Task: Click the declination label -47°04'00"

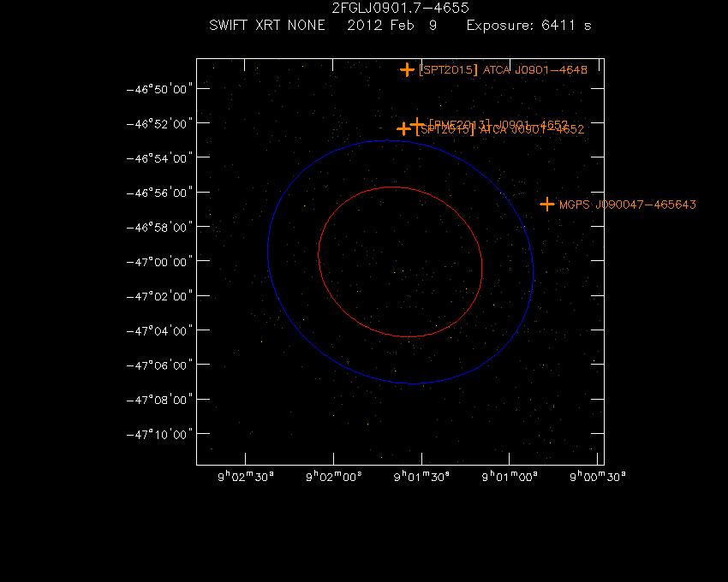Action: (x=159, y=330)
